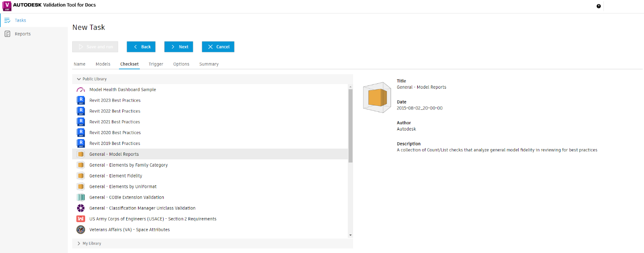Click the Model Health Dashboard gauge icon
644x253 pixels.
(81, 90)
